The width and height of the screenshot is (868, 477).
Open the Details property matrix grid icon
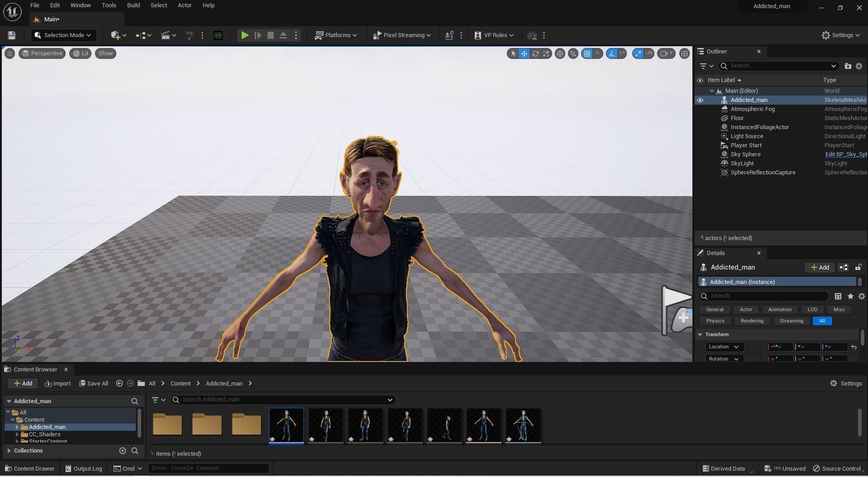click(838, 296)
